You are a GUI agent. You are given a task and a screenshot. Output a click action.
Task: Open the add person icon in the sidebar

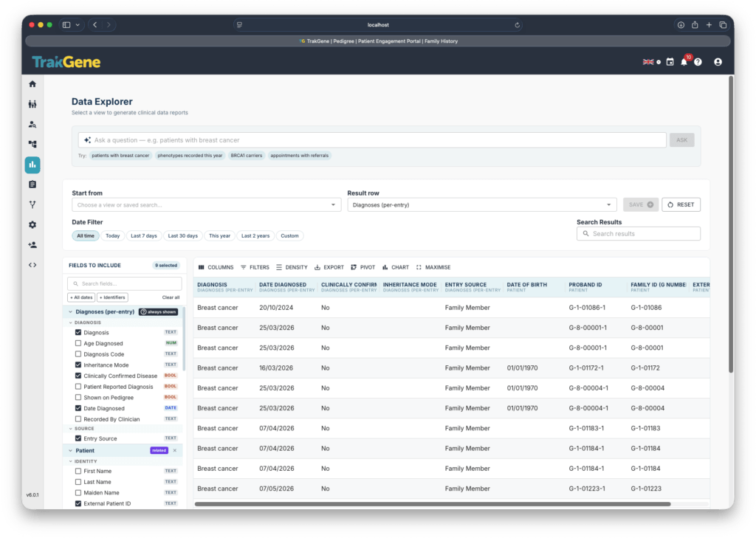[32, 245]
